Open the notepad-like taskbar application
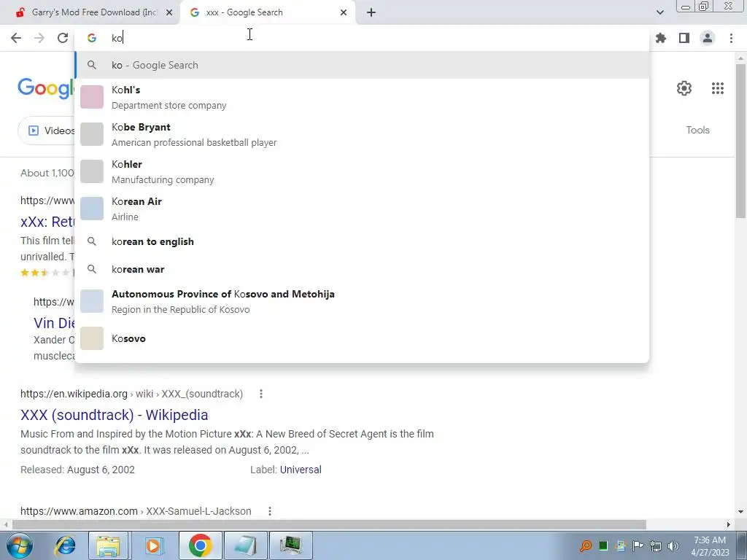 [246, 545]
